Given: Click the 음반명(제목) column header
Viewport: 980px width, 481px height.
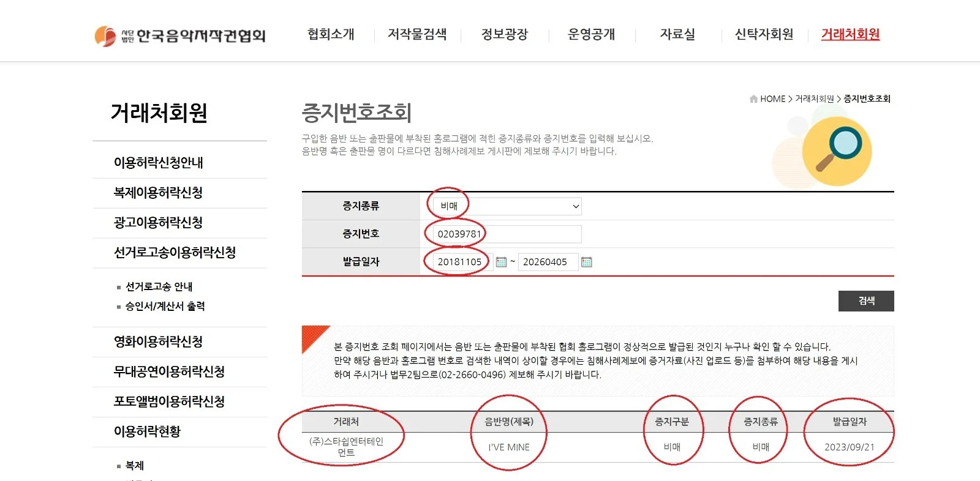Looking at the screenshot, I should [x=509, y=422].
